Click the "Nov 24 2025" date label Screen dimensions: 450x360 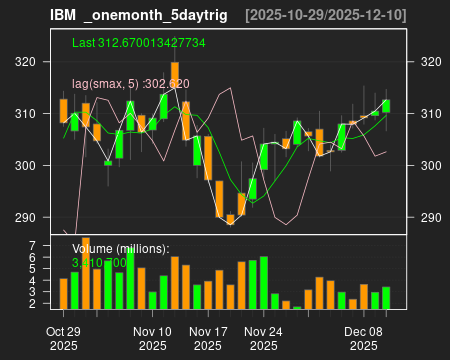[263, 339]
